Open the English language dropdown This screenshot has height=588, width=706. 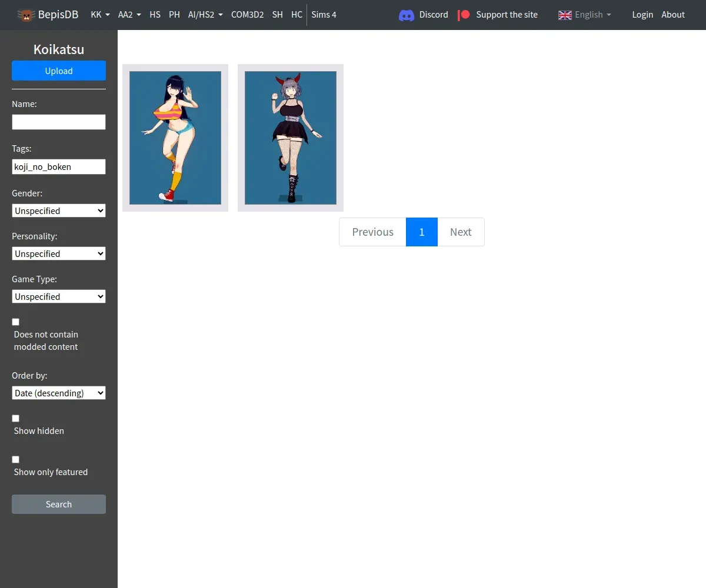(593, 15)
